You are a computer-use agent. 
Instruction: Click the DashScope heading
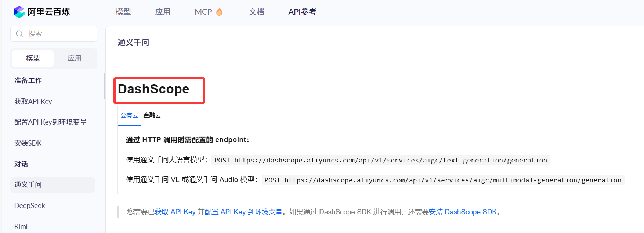[153, 89]
